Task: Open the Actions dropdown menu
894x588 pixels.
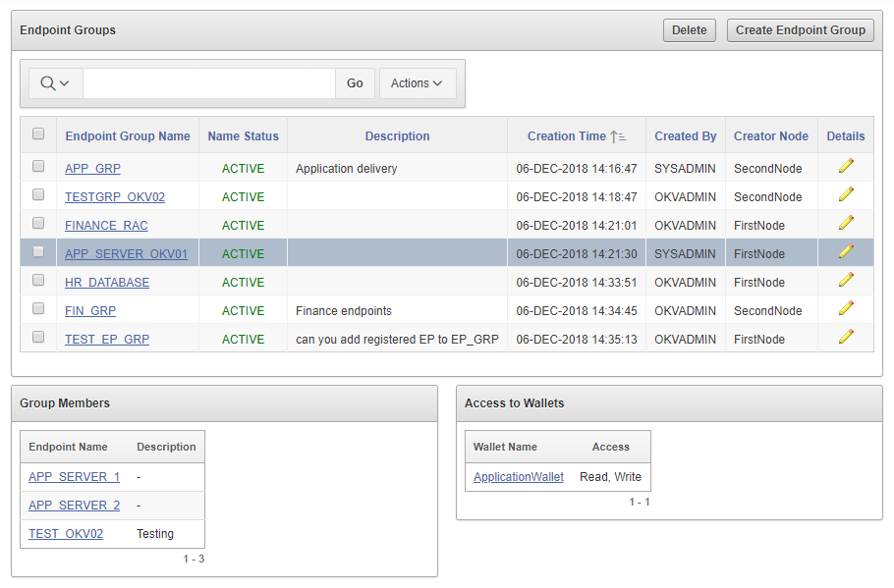Action: point(418,82)
